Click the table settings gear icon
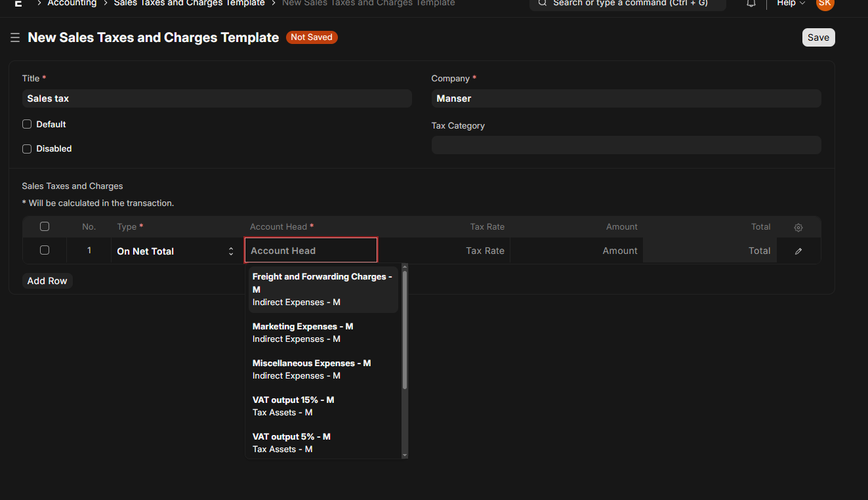The height and width of the screenshot is (500, 868). pos(798,227)
